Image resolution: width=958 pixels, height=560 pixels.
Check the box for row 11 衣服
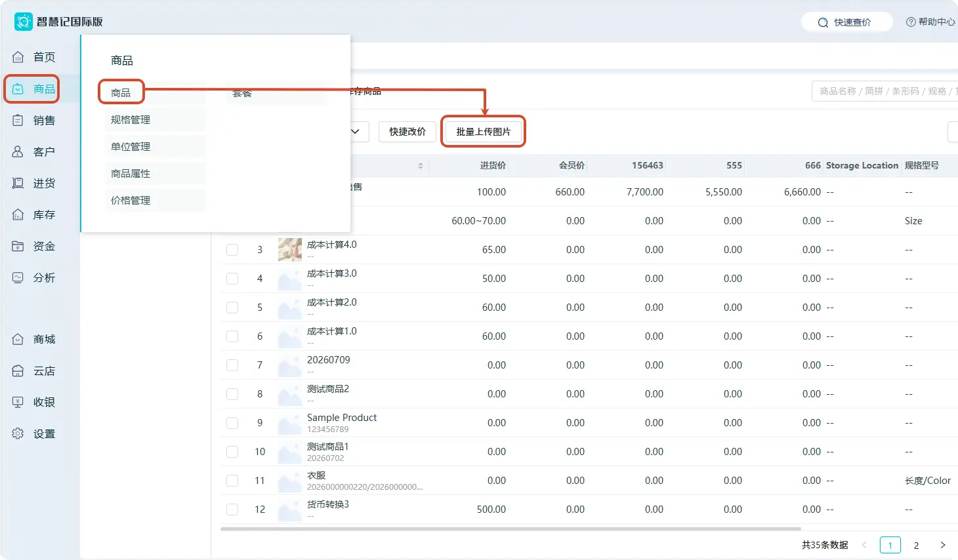[232, 481]
